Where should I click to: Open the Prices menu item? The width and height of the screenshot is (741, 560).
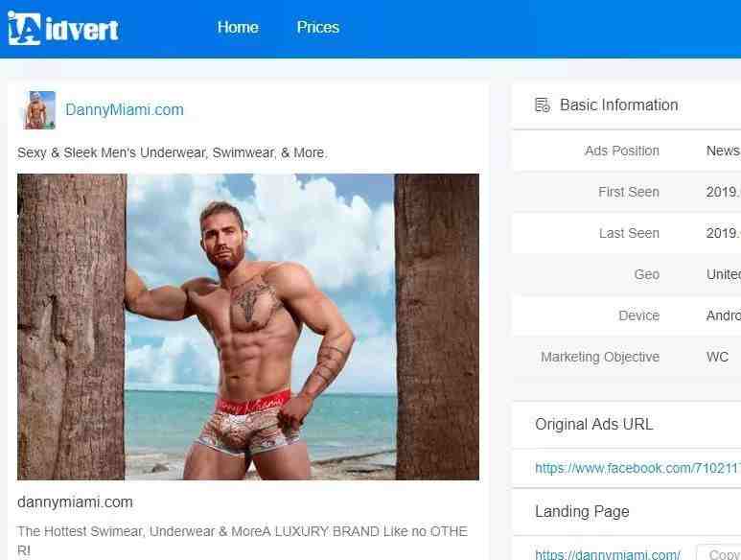click(318, 28)
